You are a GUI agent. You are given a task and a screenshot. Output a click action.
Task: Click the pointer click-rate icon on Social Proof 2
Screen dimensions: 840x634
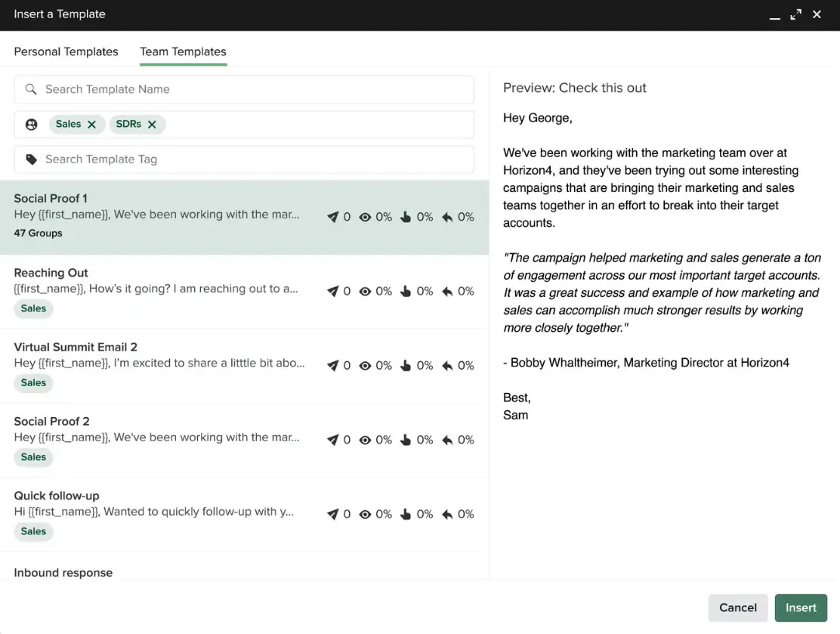point(406,440)
